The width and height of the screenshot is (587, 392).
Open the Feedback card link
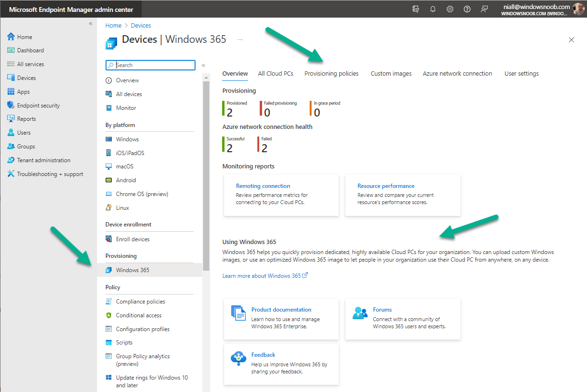click(264, 355)
